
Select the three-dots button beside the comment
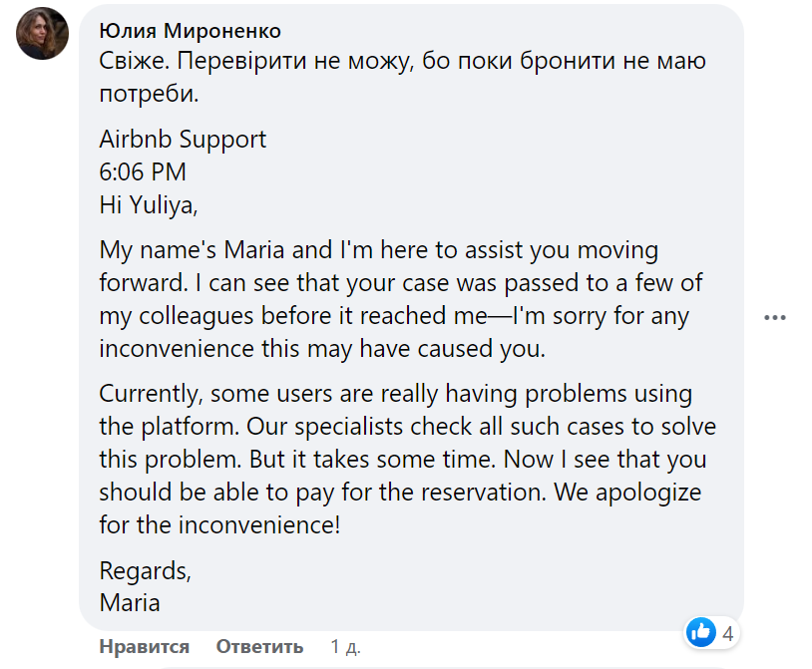(x=773, y=317)
